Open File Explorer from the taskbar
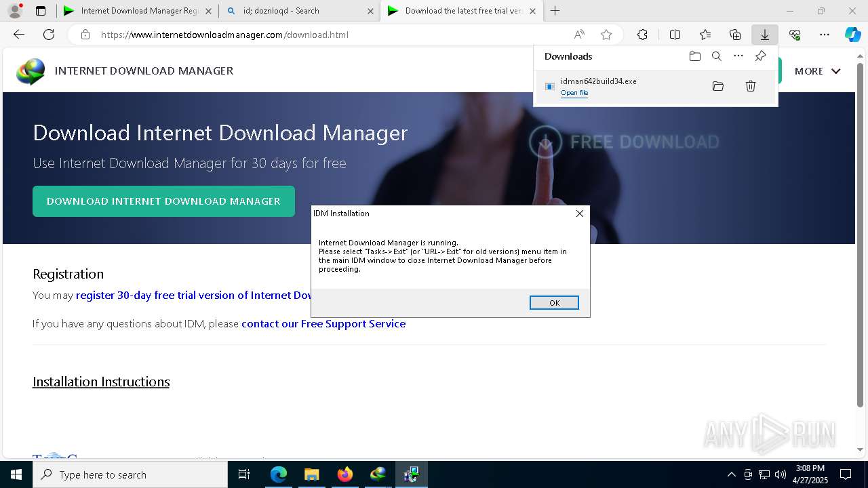The height and width of the screenshot is (488, 868). tap(311, 474)
